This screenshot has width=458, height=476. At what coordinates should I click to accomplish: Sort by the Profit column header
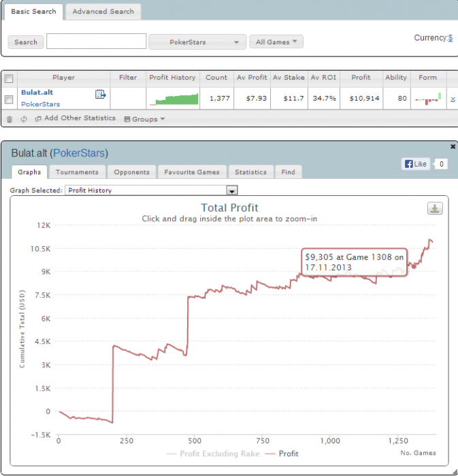(361, 78)
